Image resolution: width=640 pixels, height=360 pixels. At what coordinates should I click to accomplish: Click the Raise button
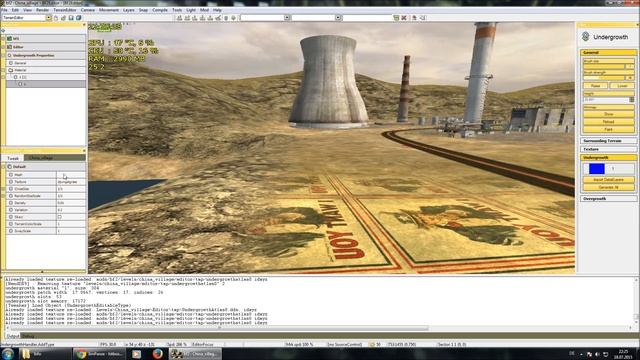(595, 86)
